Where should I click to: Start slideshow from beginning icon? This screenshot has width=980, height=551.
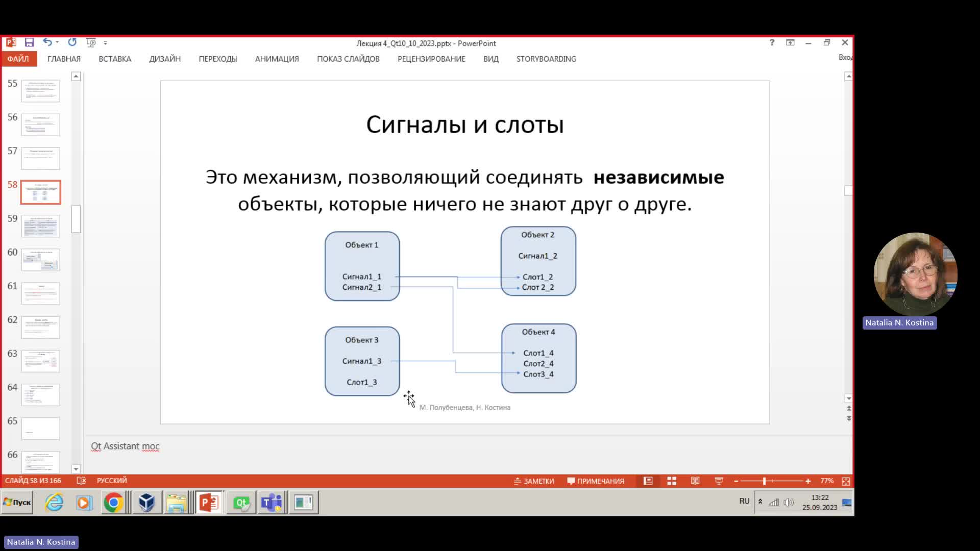click(x=91, y=42)
